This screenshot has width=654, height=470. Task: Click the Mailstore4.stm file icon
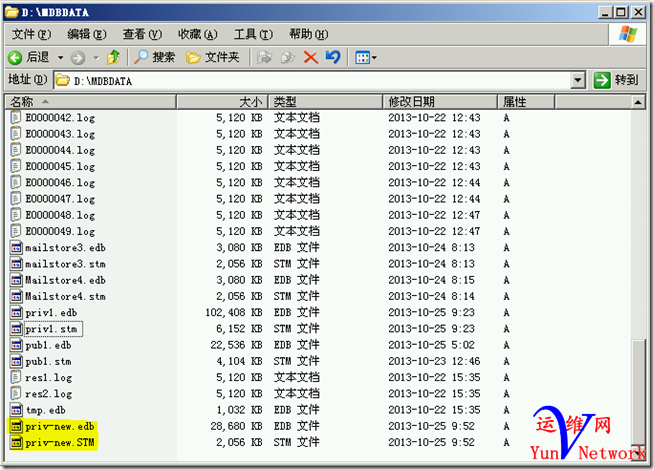tap(16, 297)
